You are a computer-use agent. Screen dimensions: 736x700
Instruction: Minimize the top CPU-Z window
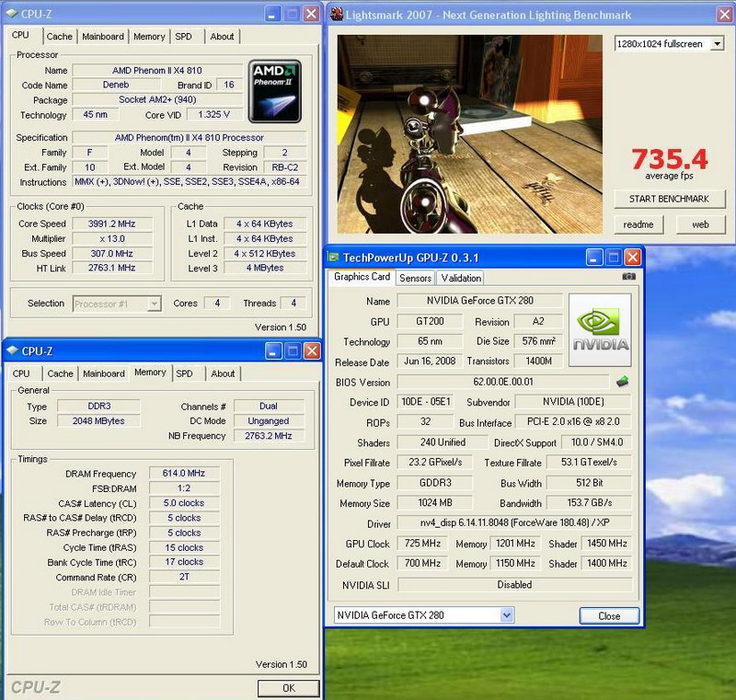click(x=271, y=14)
